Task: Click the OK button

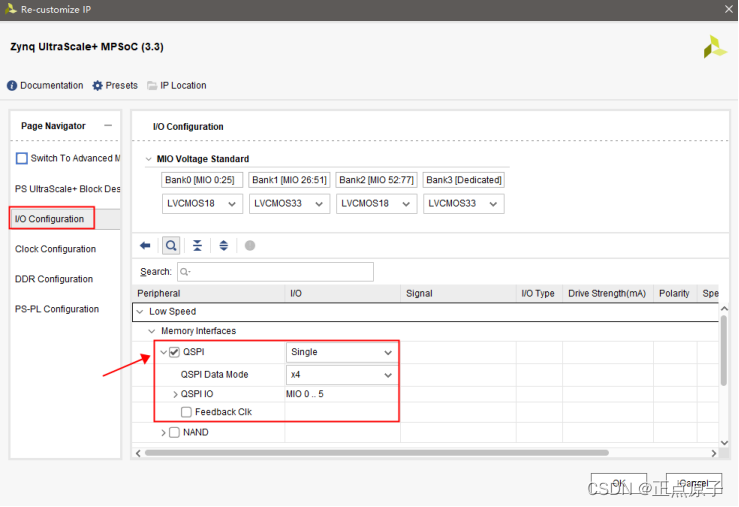Action: pyautogui.click(x=619, y=483)
